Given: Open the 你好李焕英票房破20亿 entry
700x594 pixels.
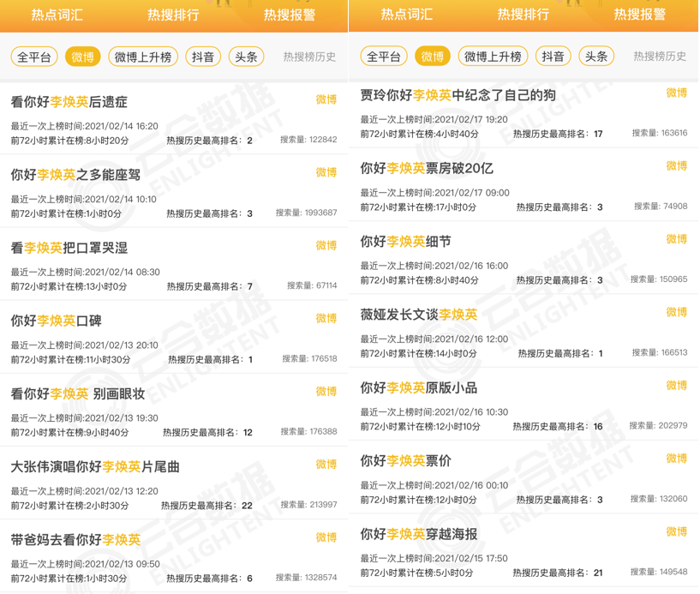Looking at the screenshot, I should point(524,185).
